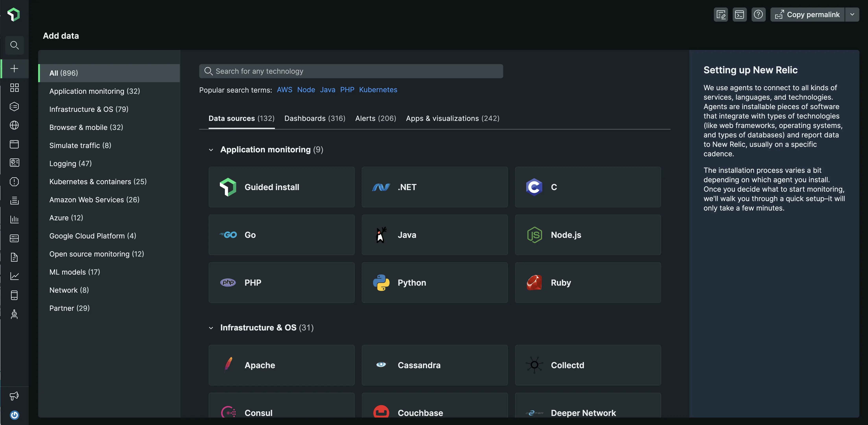Image resolution: width=868 pixels, height=425 pixels.
Task: Select the line chart metrics icon in sidebar
Action: pyautogui.click(x=14, y=276)
